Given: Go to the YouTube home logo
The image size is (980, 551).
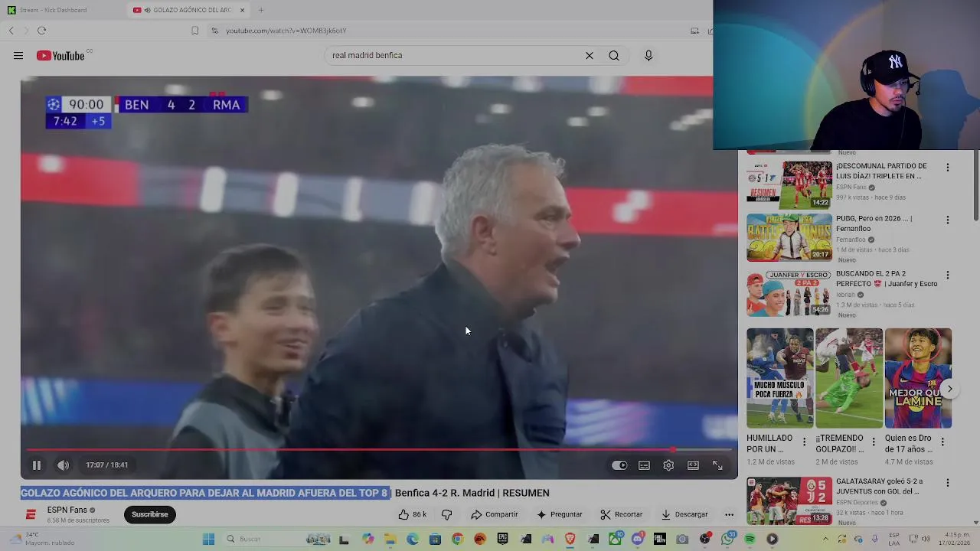Looking at the screenshot, I should pos(60,55).
